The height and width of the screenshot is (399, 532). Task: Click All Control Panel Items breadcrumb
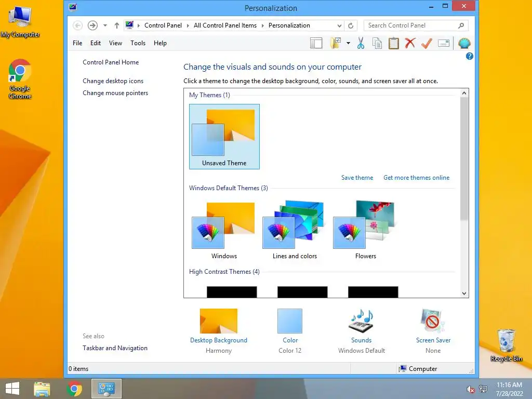coord(225,25)
